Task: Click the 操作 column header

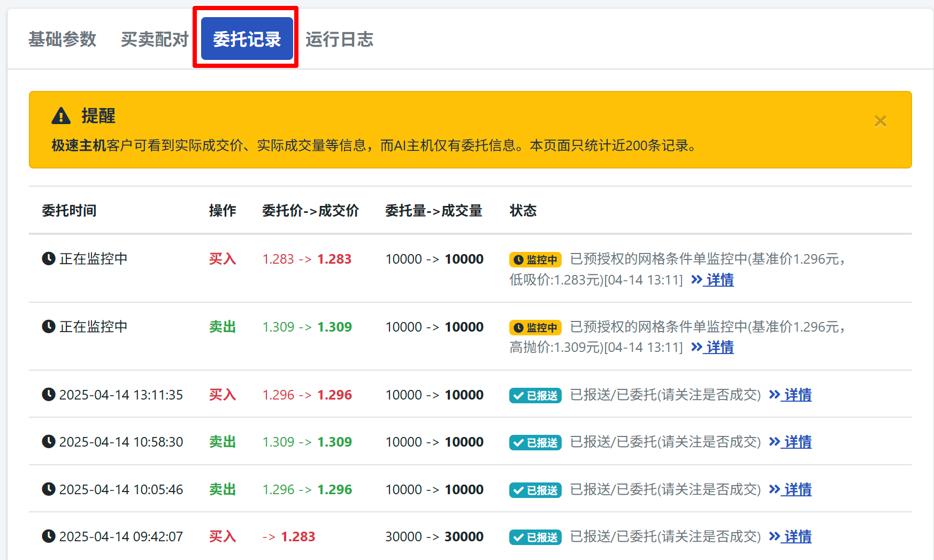Action: coord(223,211)
